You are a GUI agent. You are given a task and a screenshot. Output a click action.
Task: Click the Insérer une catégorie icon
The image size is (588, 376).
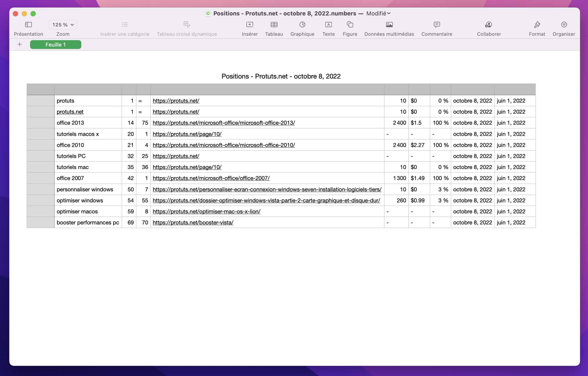point(125,24)
